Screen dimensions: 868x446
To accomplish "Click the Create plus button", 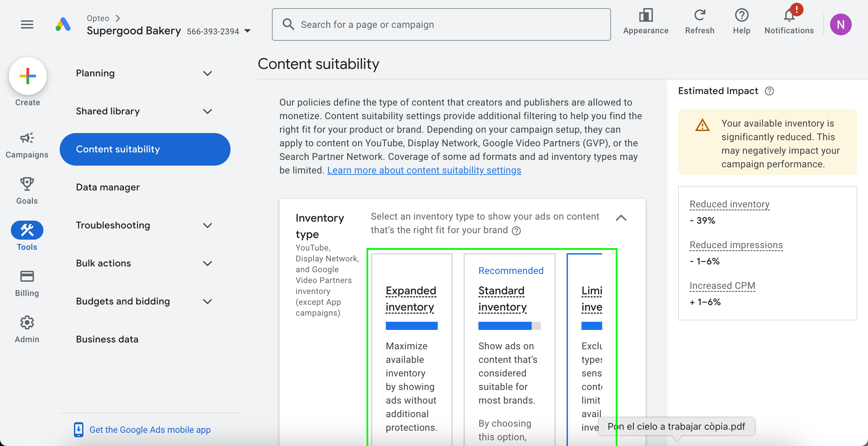I will tap(28, 76).
